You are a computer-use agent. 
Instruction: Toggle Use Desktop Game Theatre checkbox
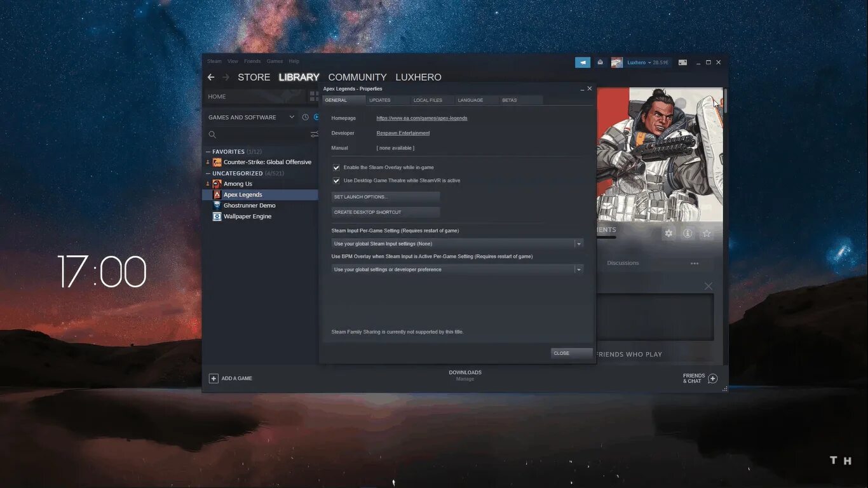[x=336, y=180]
